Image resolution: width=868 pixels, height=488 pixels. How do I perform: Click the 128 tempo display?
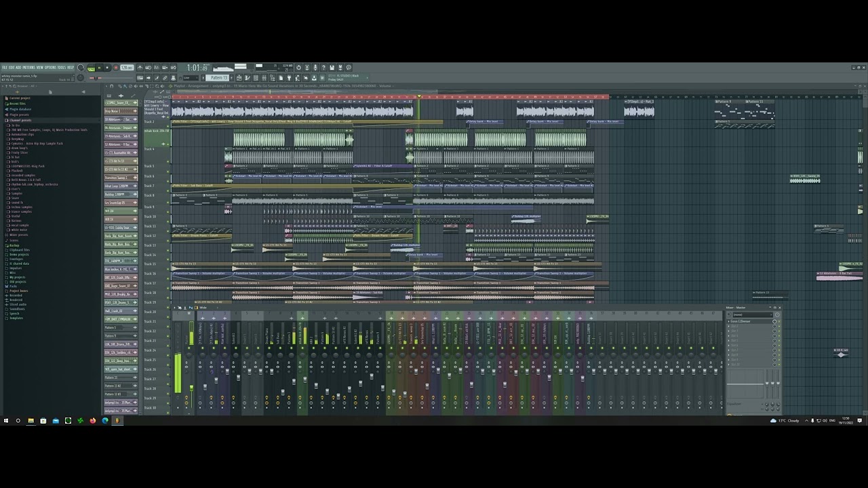[127, 68]
